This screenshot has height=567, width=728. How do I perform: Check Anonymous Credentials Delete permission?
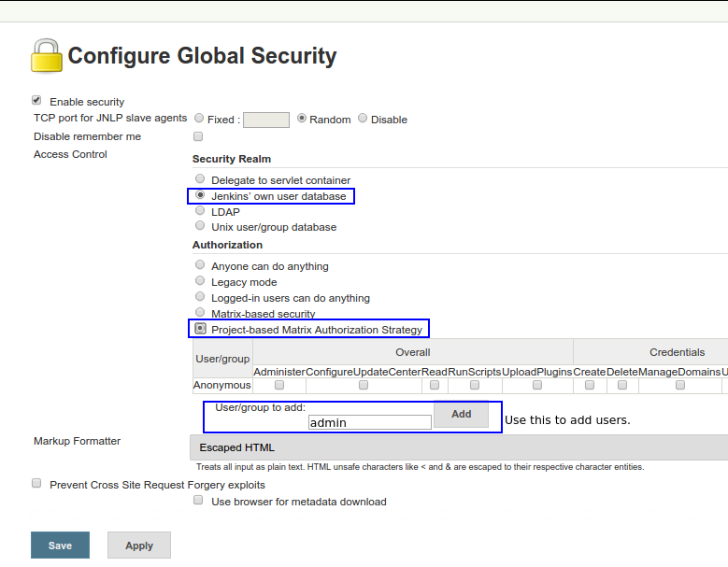point(622,385)
